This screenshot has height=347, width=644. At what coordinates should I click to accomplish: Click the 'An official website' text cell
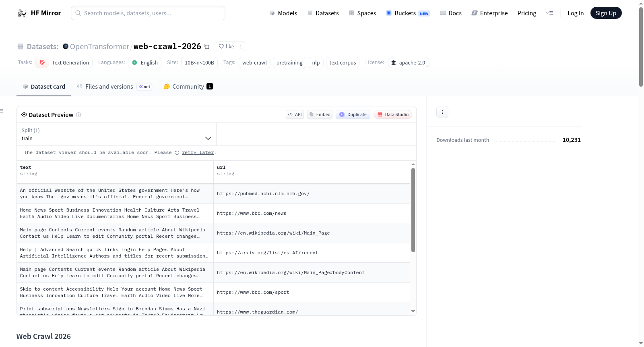[x=115, y=194]
